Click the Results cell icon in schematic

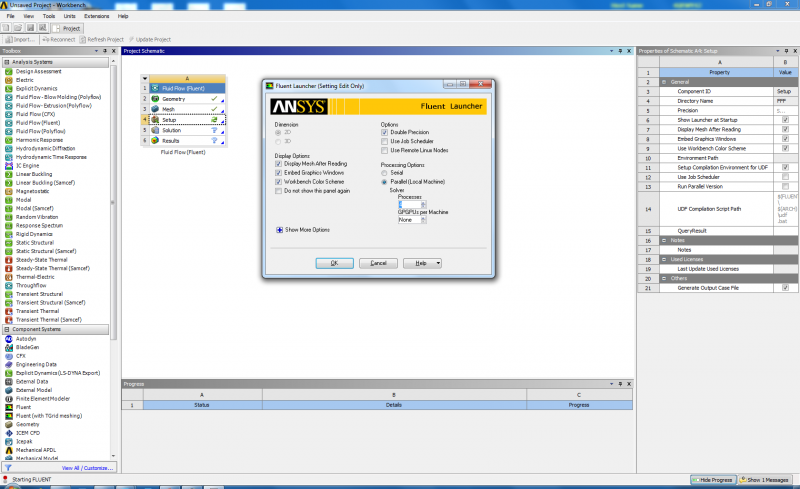click(155, 140)
